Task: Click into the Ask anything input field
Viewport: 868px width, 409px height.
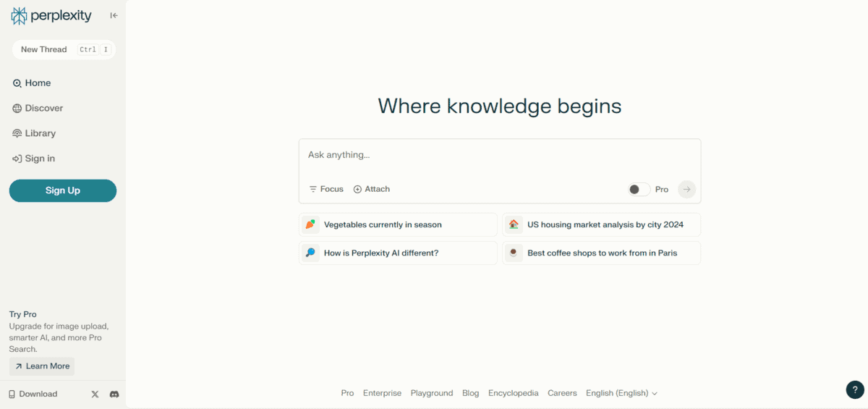Action: [499, 155]
